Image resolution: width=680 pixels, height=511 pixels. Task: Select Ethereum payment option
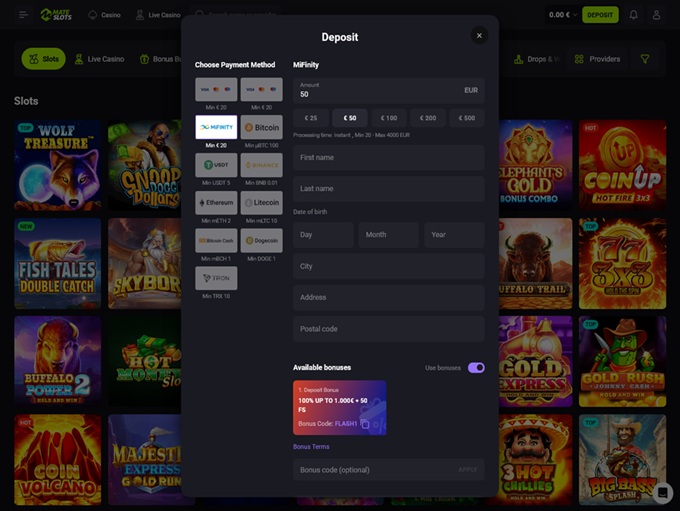pyautogui.click(x=216, y=203)
